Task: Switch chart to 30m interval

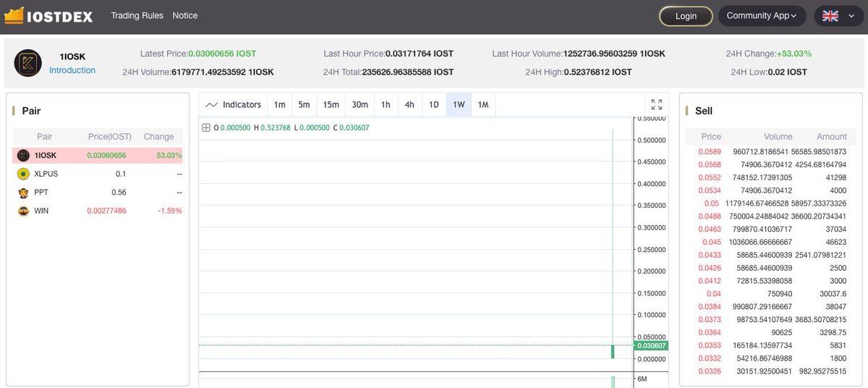Action: click(x=359, y=105)
